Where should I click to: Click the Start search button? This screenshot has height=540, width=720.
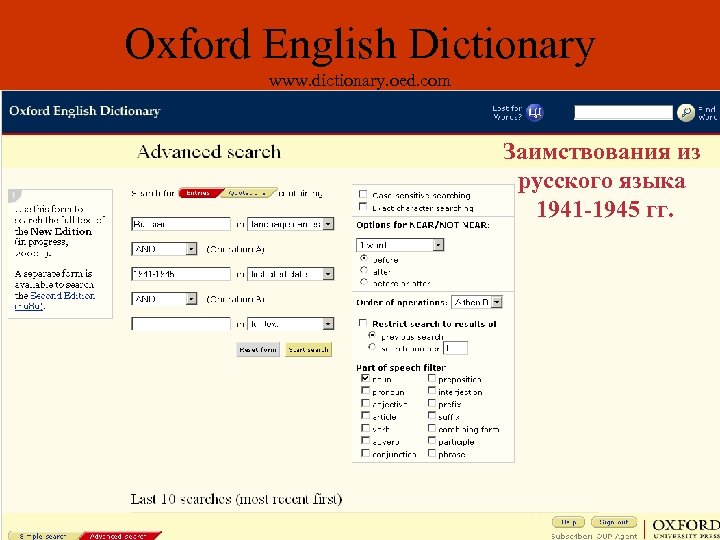point(308,349)
